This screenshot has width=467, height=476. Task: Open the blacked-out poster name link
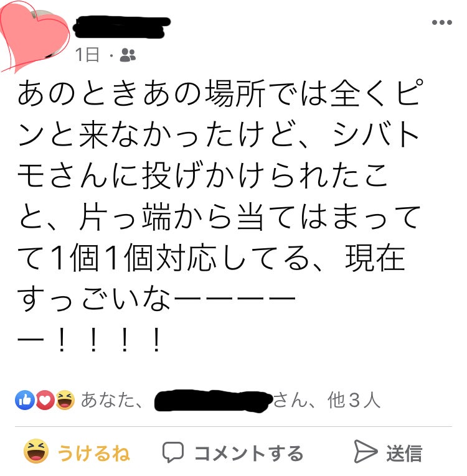pos(122,27)
